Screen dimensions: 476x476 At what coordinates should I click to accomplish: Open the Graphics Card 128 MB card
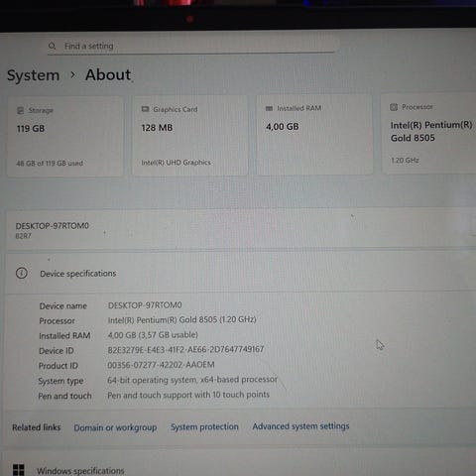(x=190, y=136)
